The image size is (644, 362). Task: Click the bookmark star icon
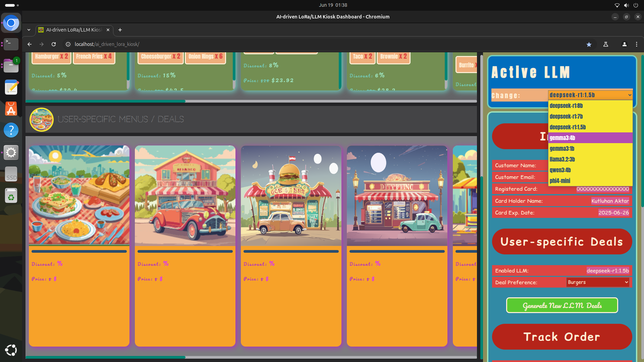click(x=589, y=44)
